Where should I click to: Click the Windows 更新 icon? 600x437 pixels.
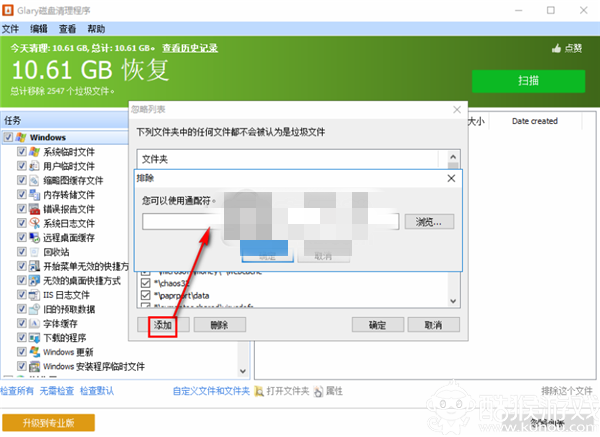tap(34, 352)
